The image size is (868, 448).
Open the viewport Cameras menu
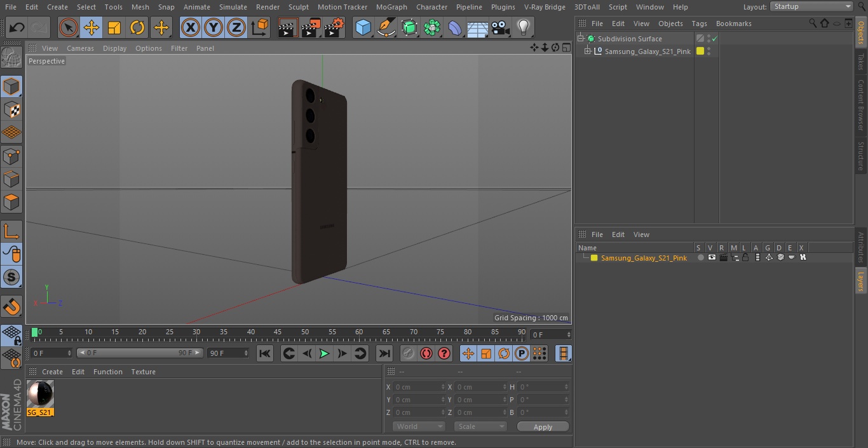click(x=80, y=48)
